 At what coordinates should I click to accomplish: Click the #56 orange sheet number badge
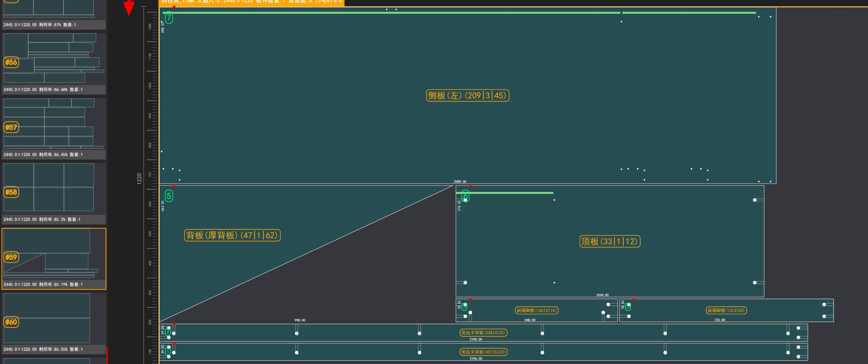11,62
